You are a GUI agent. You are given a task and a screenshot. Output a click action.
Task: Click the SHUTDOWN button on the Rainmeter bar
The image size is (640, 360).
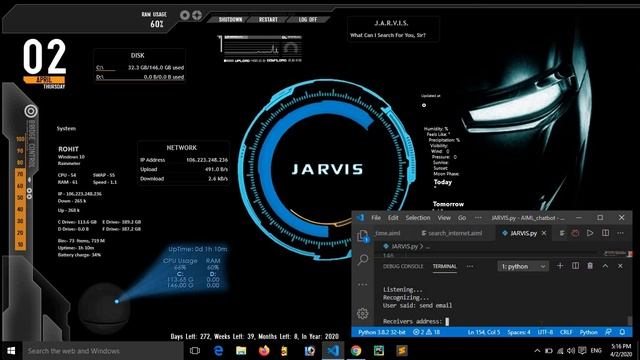[230, 20]
